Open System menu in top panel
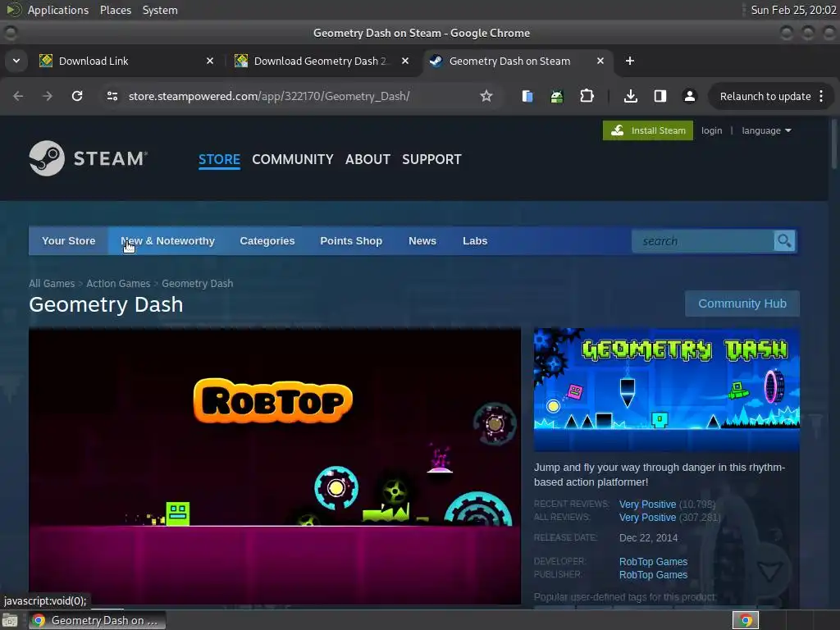The width and height of the screenshot is (840, 630). [x=160, y=10]
